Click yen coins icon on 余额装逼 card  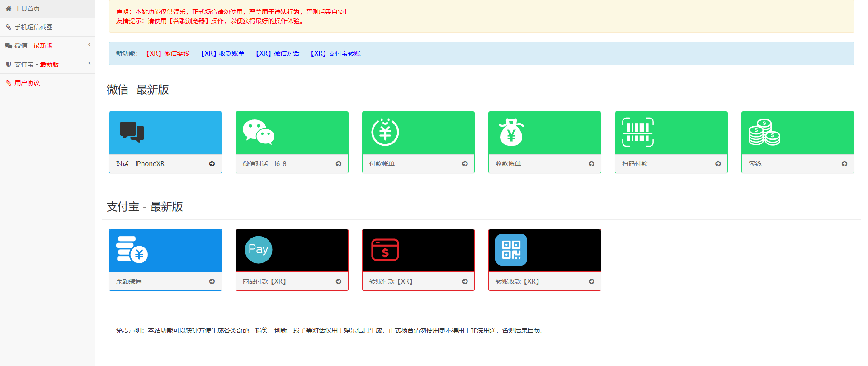(132, 249)
